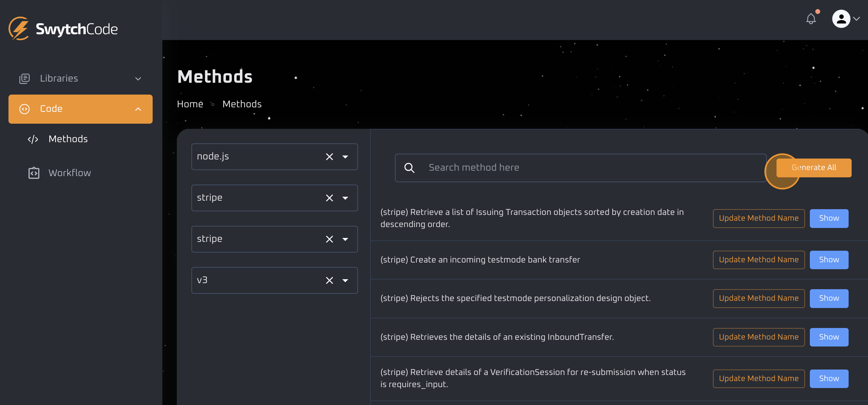Expand the v3 version dropdown
The height and width of the screenshot is (405, 868).
point(346,280)
